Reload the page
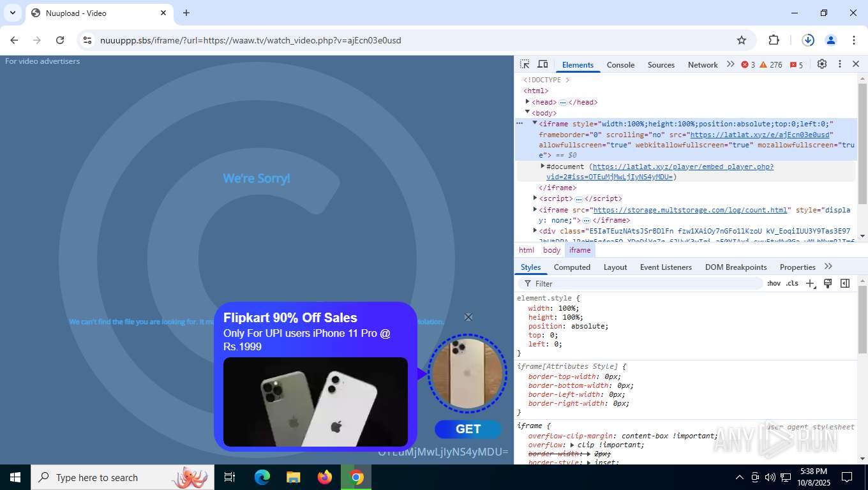The height and width of the screenshot is (490, 868). [x=60, y=40]
